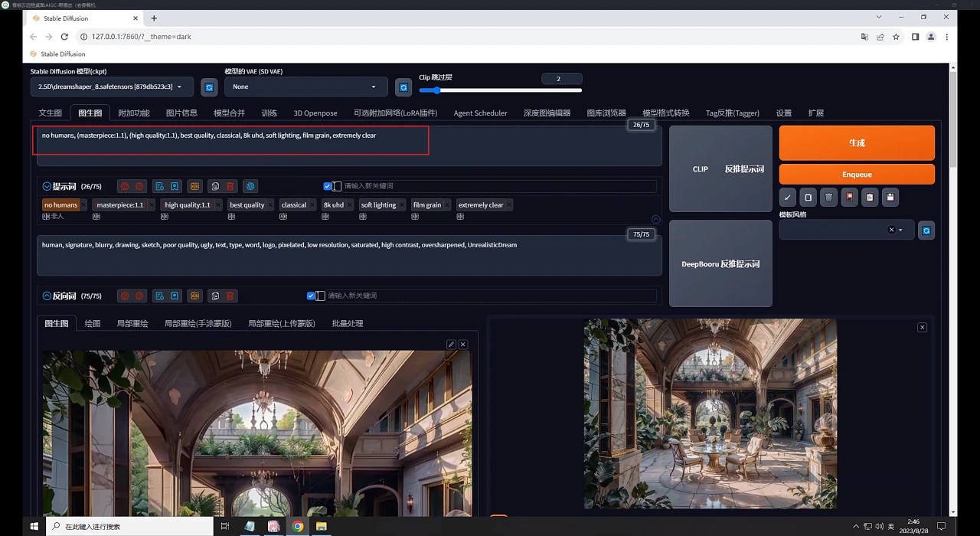Image resolution: width=980 pixels, height=536 pixels.
Task: Switch to the 局部重绘 sub-tab
Action: [x=132, y=323]
